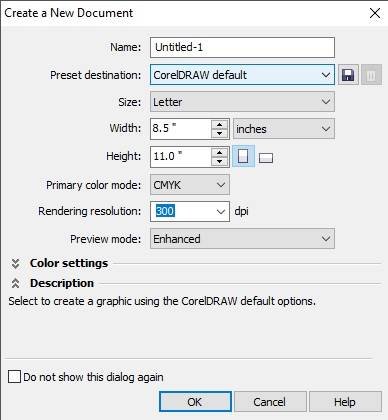This screenshot has width=388, height=420.
Task: Save the preset destination with the floppy disk icon
Action: click(348, 75)
